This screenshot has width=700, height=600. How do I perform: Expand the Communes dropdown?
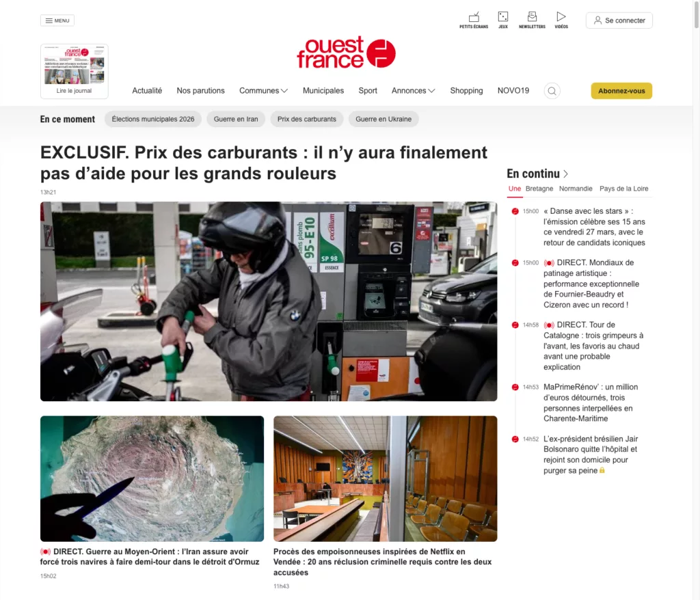pyautogui.click(x=263, y=90)
